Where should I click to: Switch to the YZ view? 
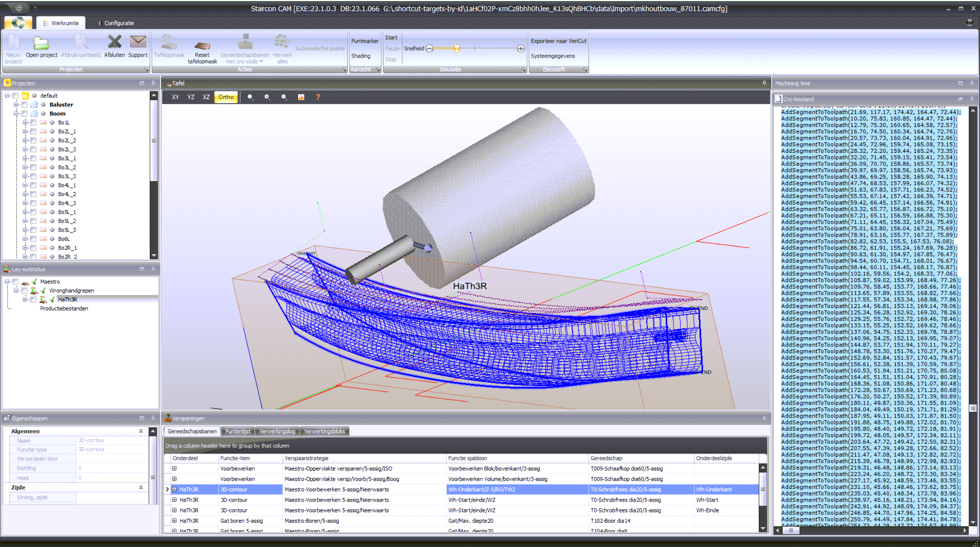[x=191, y=97]
